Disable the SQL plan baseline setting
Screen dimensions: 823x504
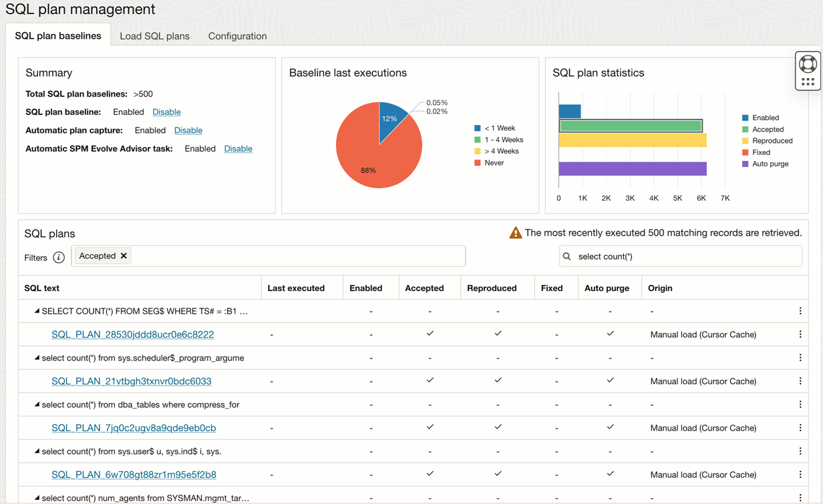[x=166, y=112]
